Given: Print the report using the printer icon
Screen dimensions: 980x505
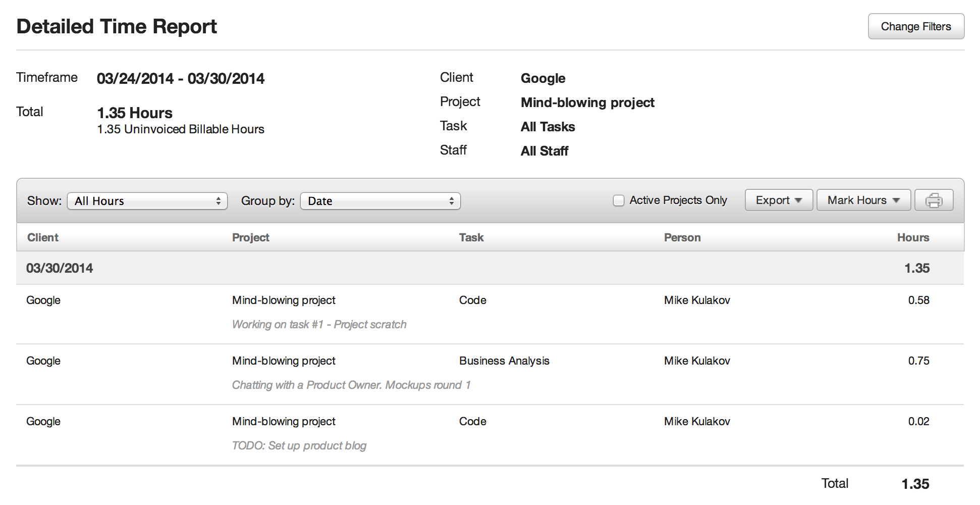Looking at the screenshot, I should pyautogui.click(x=934, y=200).
